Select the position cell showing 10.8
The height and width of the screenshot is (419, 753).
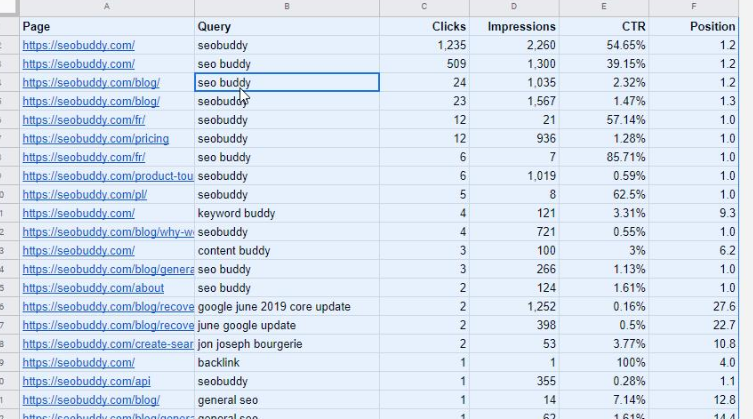(x=693, y=344)
